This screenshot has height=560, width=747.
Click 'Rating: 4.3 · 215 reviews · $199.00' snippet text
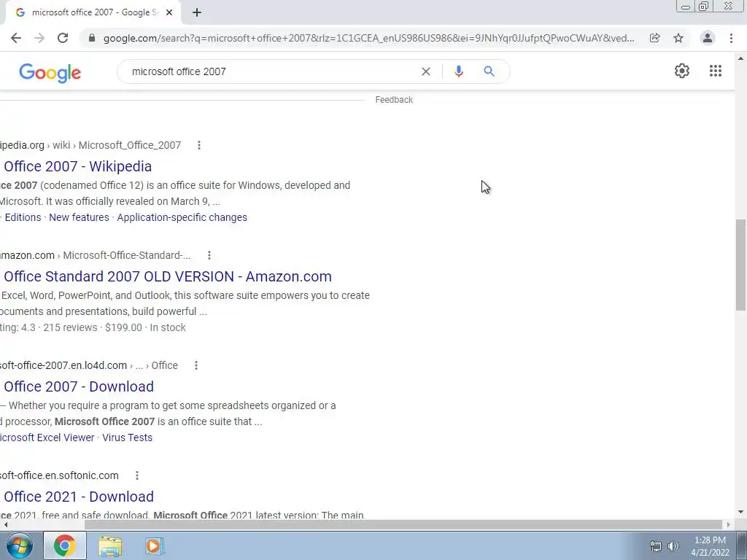click(71, 327)
